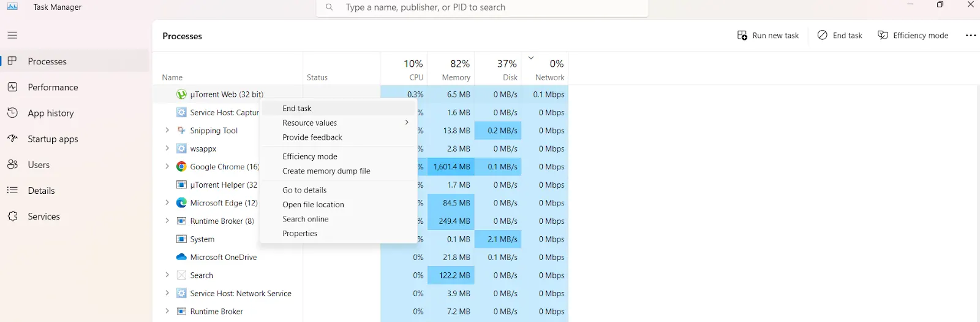This screenshot has width=980, height=322.
Task: Select Open file location
Action: [339, 205]
